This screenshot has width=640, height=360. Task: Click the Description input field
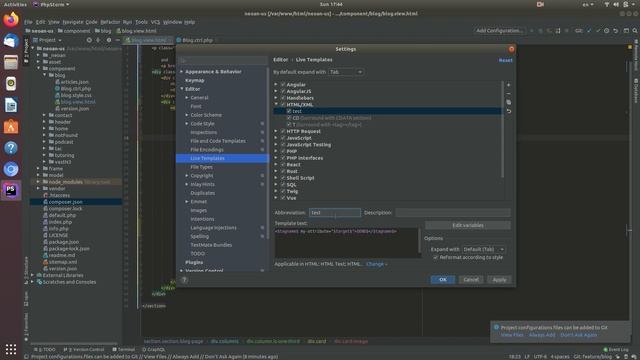(x=453, y=213)
